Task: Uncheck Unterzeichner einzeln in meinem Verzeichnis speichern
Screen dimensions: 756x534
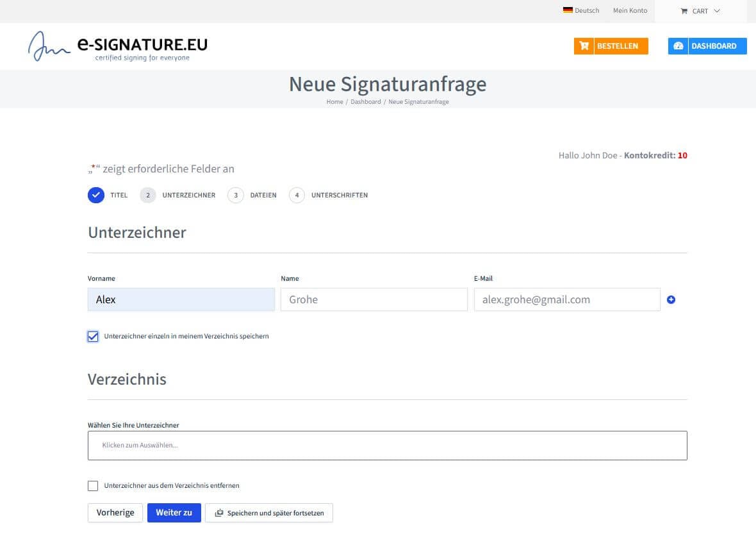Action: 93,336
